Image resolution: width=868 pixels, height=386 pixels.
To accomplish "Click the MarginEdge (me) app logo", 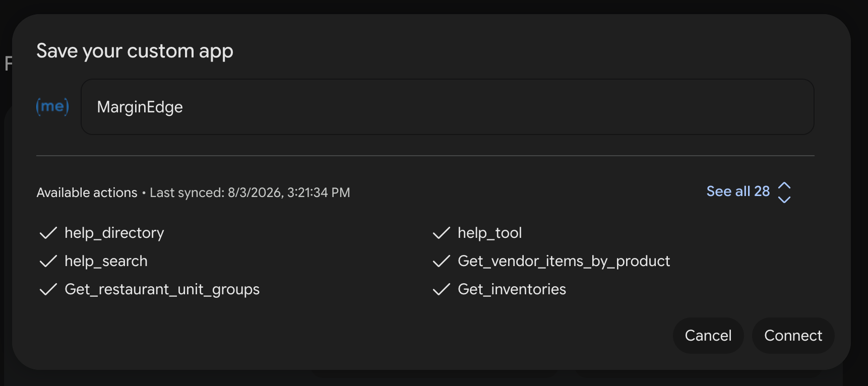I will click(52, 106).
